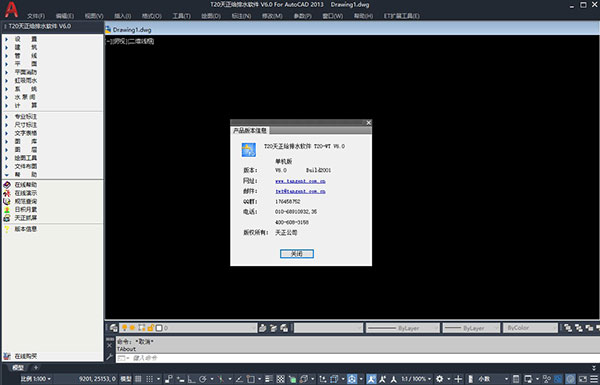Open the ByColor plot style dropdown
Screen dimensions: 600x385
(531, 328)
